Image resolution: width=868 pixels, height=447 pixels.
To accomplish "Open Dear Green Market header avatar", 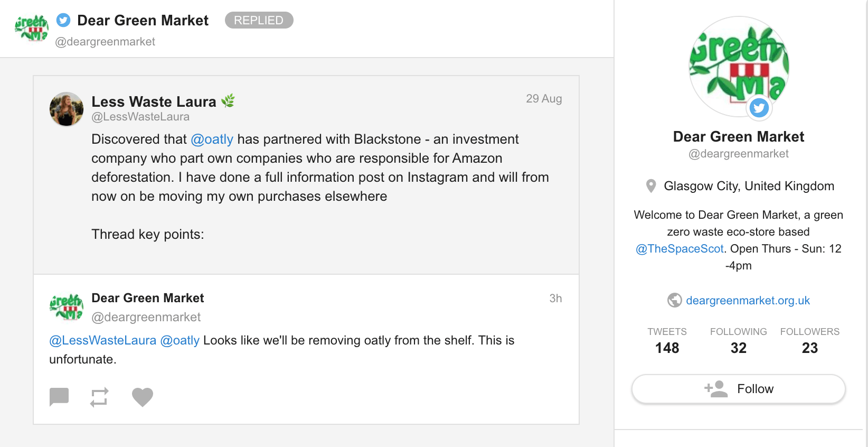I will (32, 28).
